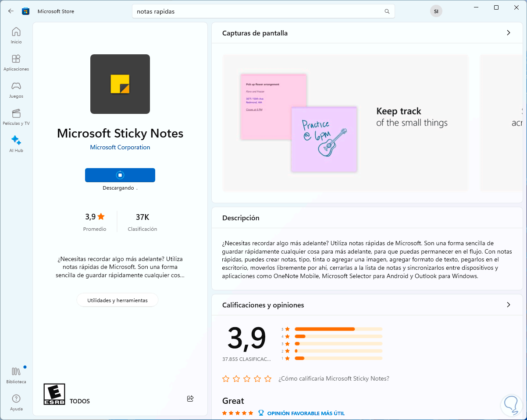Click the search box containing notas rapidas
This screenshot has width=527, height=420.
[259, 11]
